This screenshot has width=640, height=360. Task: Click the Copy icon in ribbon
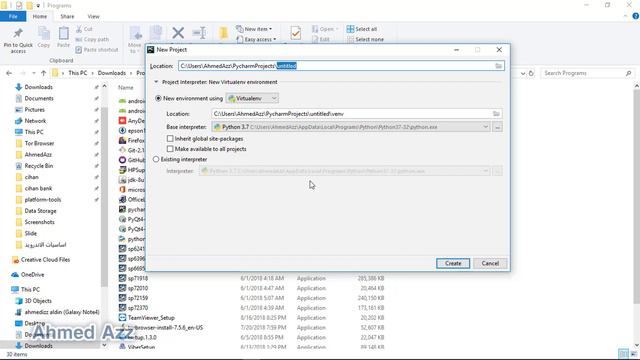tap(44, 34)
